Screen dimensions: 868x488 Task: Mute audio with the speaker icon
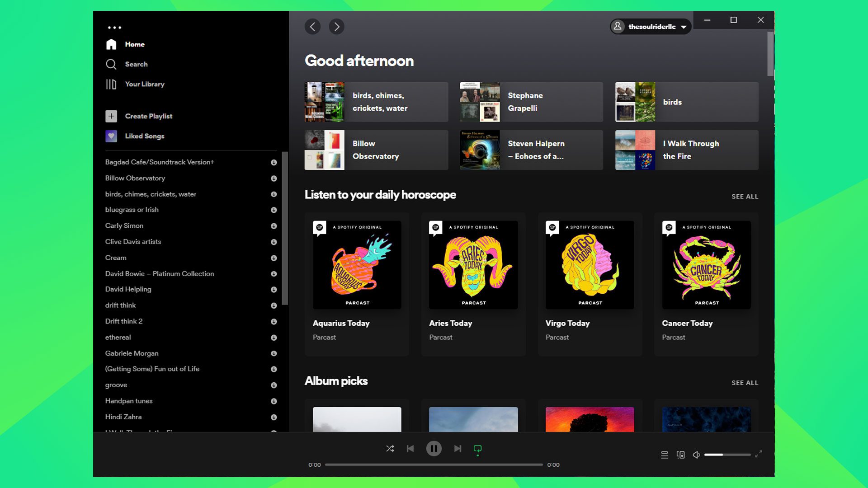pos(696,455)
